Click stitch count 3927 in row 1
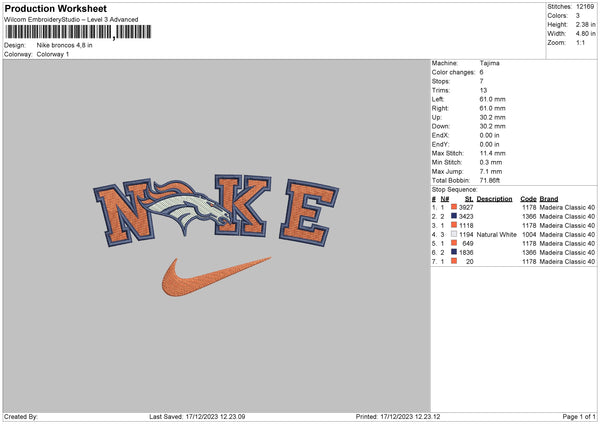Screen dimensions: 600x424 point(466,207)
